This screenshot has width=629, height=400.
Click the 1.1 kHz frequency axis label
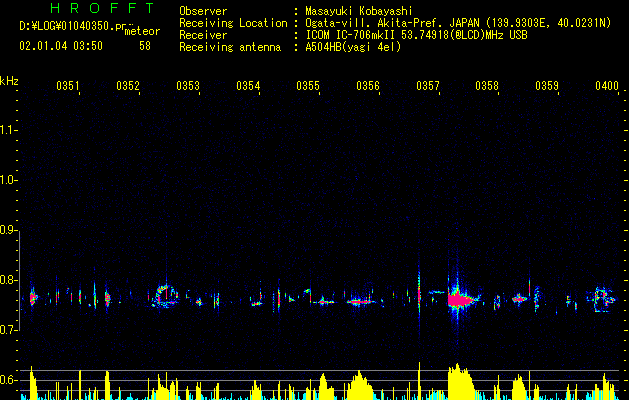click(x=9, y=130)
